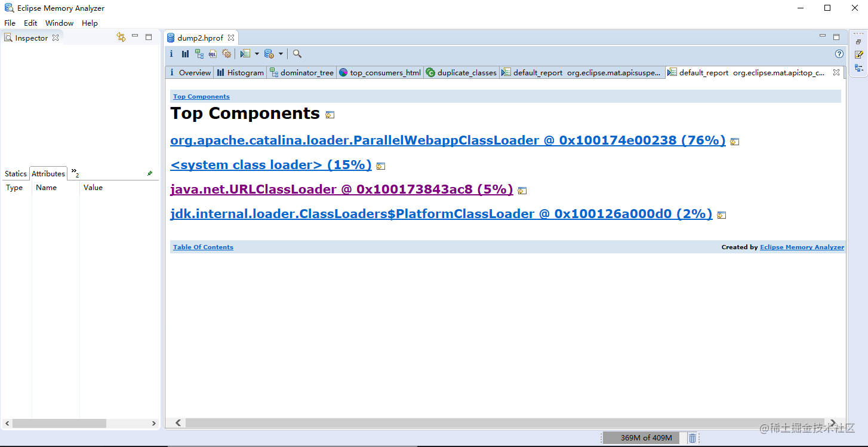Switch to the Overview tab
The image size is (868, 447).
click(x=189, y=72)
